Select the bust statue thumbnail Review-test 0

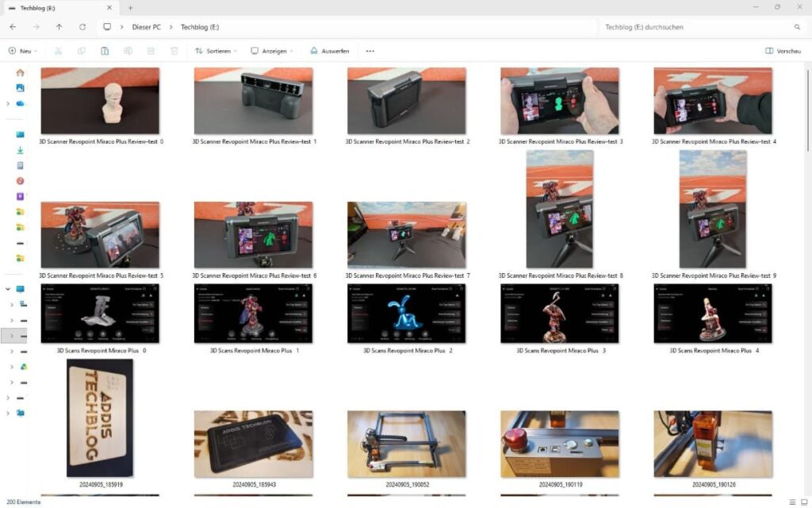100,101
